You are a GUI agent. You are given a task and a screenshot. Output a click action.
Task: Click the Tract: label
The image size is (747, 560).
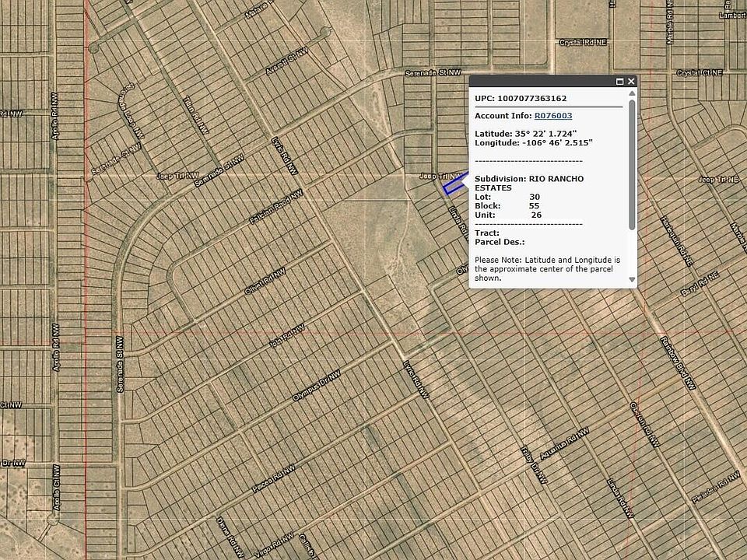(487, 233)
